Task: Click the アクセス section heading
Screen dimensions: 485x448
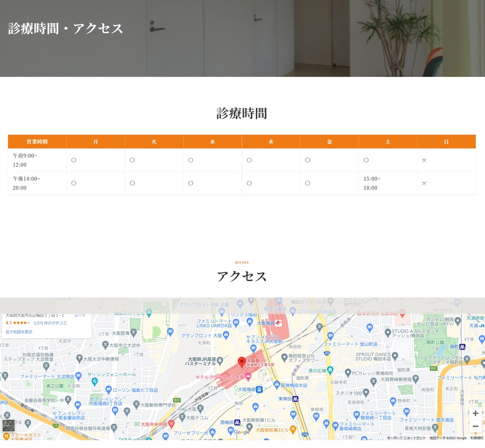Action: [242, 276]
